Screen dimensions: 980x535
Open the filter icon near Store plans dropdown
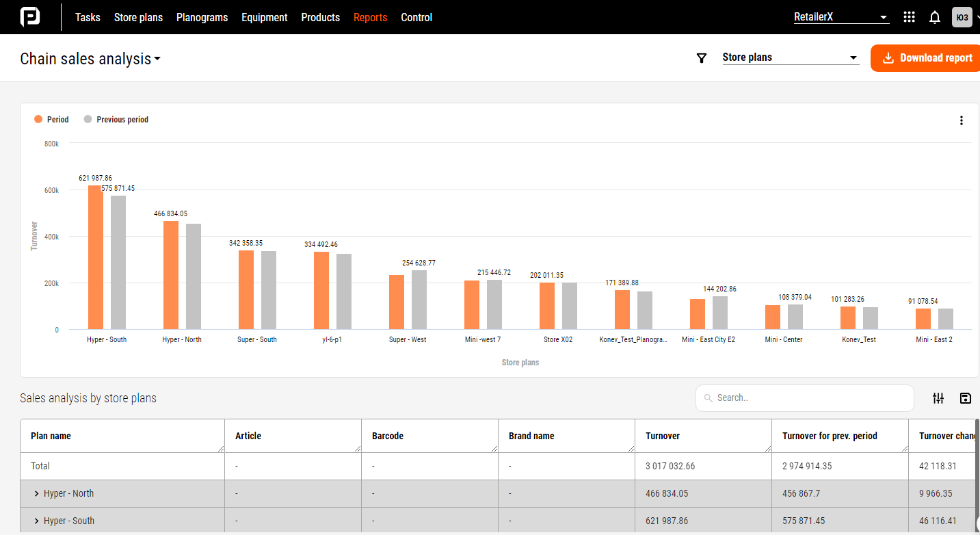(x=701, y=58)
